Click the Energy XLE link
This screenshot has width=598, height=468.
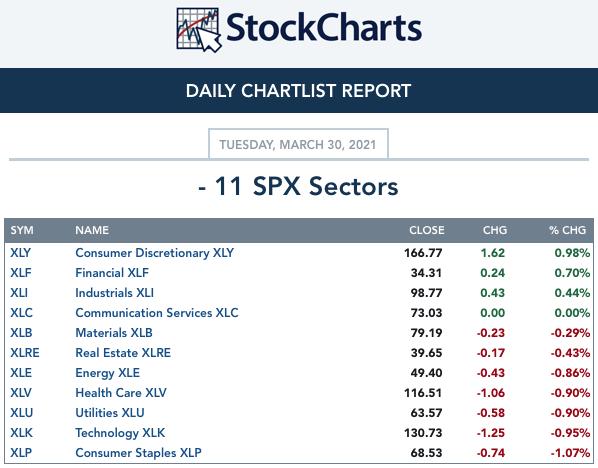pos(108,373)
